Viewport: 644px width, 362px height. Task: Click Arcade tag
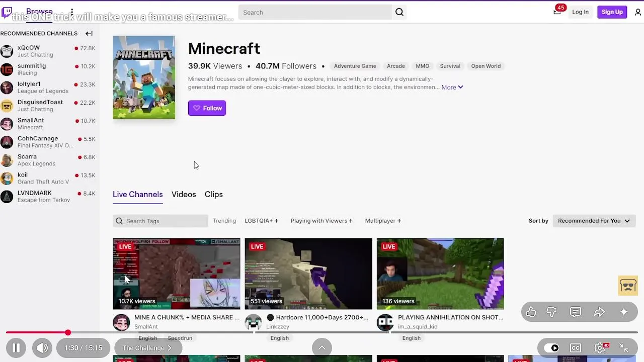(x=396, y=66)
